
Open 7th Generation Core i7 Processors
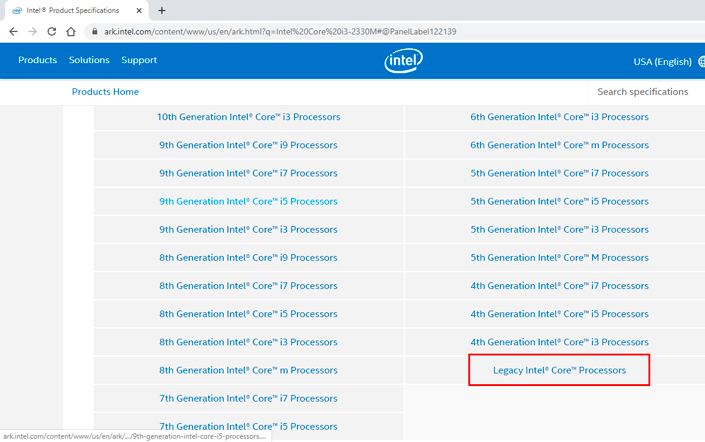248,398
